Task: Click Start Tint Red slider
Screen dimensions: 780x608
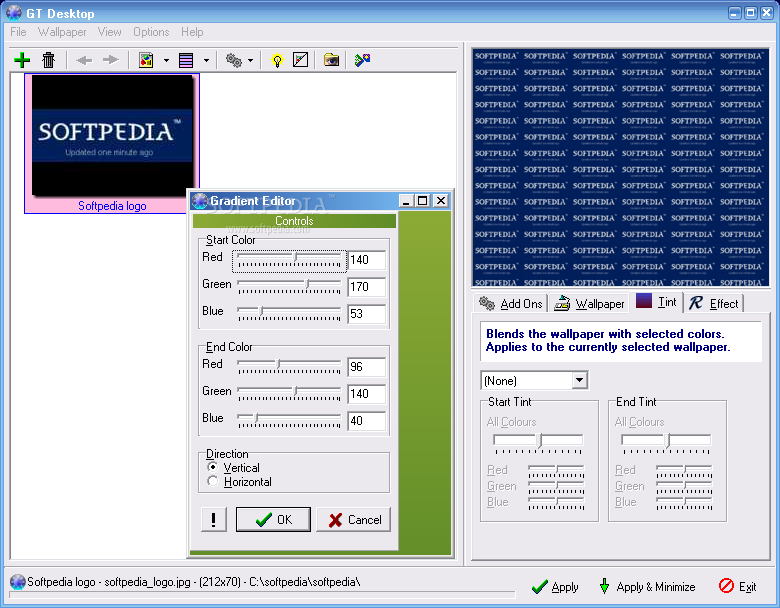Action: click(x=556, y=471)
